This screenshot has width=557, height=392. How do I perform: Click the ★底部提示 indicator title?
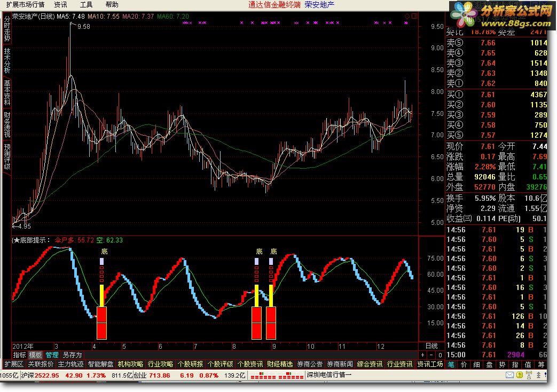pos(33,240)
